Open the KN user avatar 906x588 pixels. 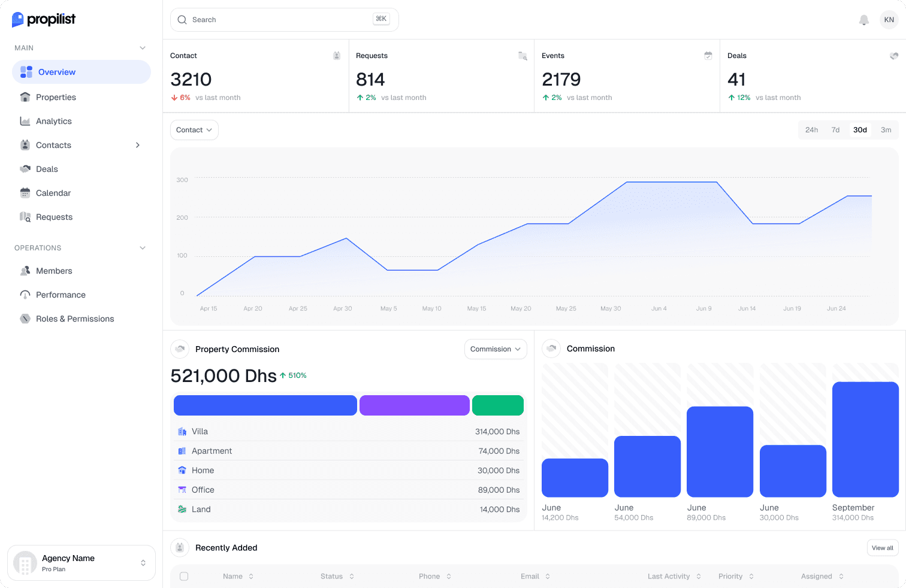(889, 20)
